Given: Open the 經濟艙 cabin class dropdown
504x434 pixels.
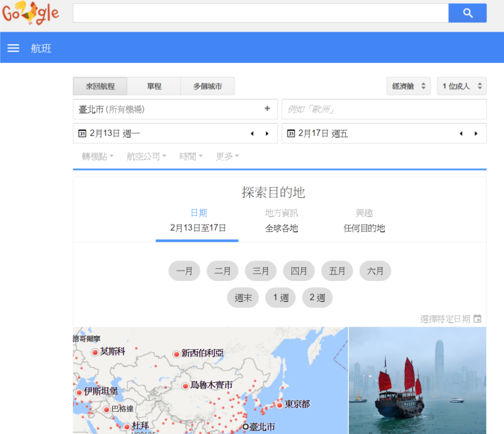Looking at the screenshot, I should [408, 86].
